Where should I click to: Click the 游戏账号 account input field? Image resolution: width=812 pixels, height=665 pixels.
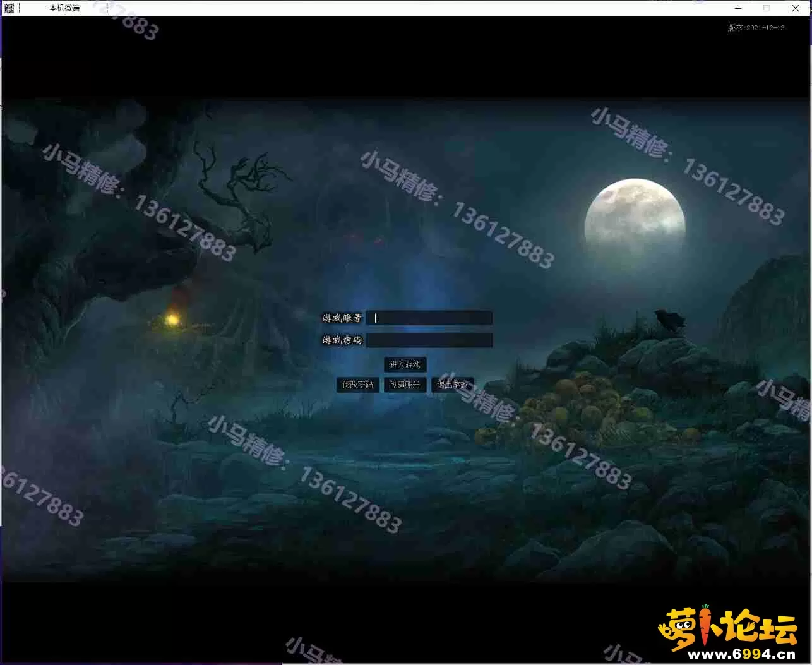point(429,318)
